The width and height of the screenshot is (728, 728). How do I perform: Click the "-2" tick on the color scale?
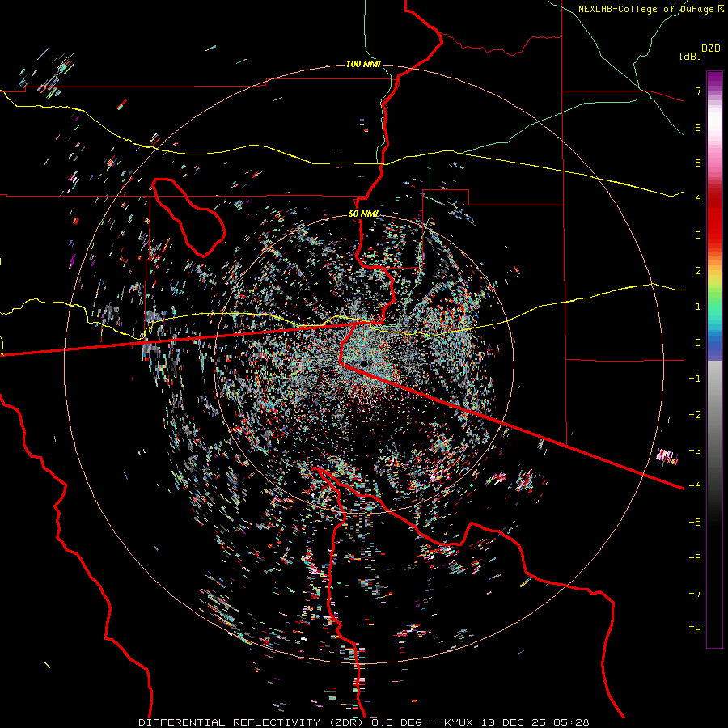pos(695,415)
